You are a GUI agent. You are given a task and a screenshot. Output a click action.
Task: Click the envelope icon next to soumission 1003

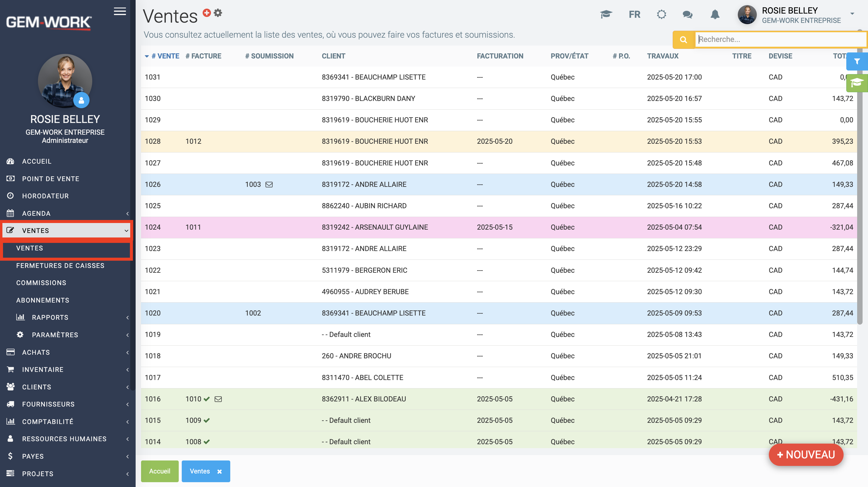[x=269, y=184]
